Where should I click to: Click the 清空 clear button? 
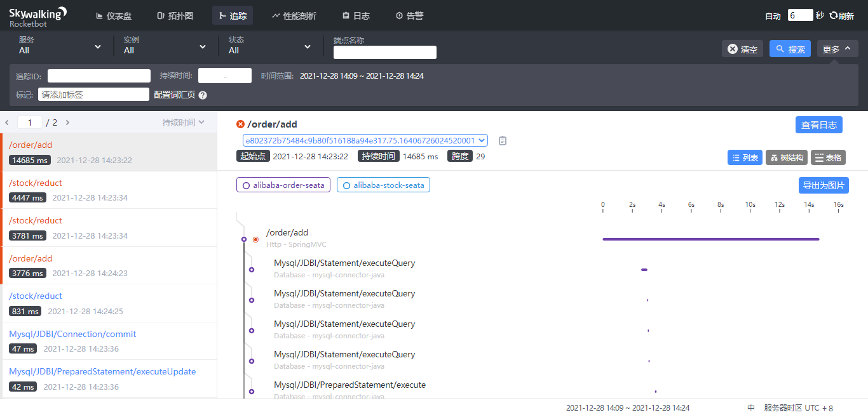pos(743,49)
